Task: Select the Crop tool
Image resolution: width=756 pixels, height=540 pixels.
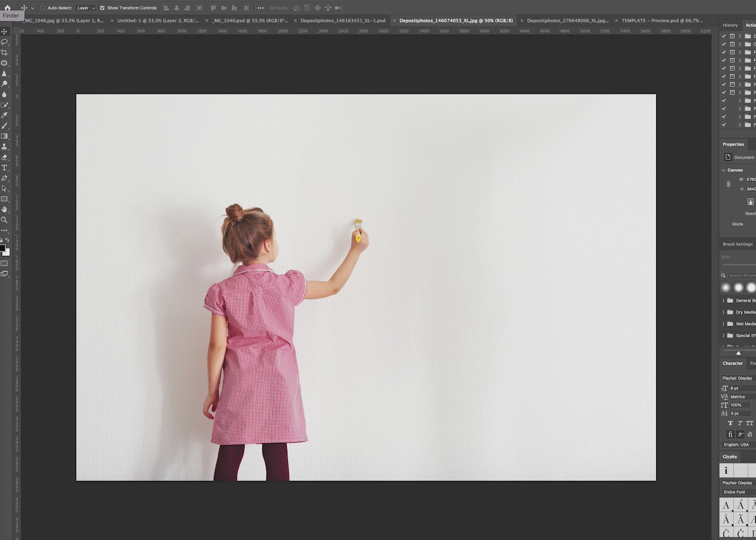Action: point(4,52)
